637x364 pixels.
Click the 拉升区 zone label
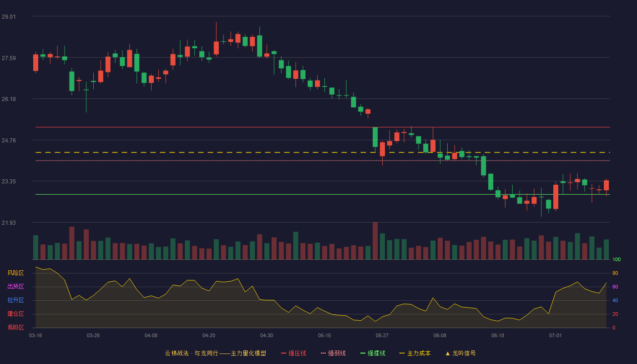15,300
